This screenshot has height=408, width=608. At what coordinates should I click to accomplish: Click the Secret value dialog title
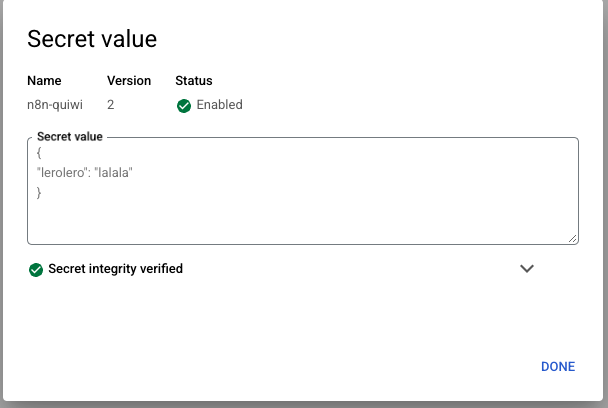click(92, 39)
